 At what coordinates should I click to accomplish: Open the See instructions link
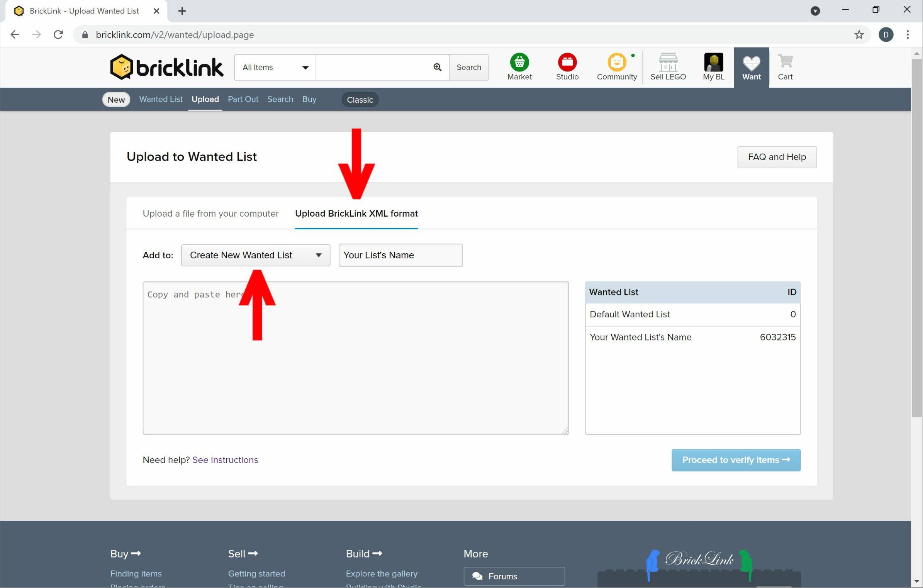coord(225,460)
